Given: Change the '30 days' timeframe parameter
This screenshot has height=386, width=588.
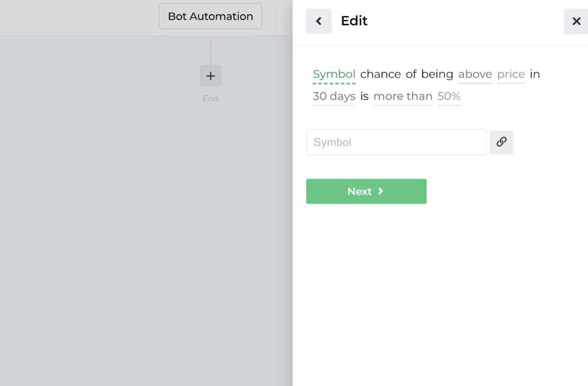Looking at the screenshot, I should point(334,97).
